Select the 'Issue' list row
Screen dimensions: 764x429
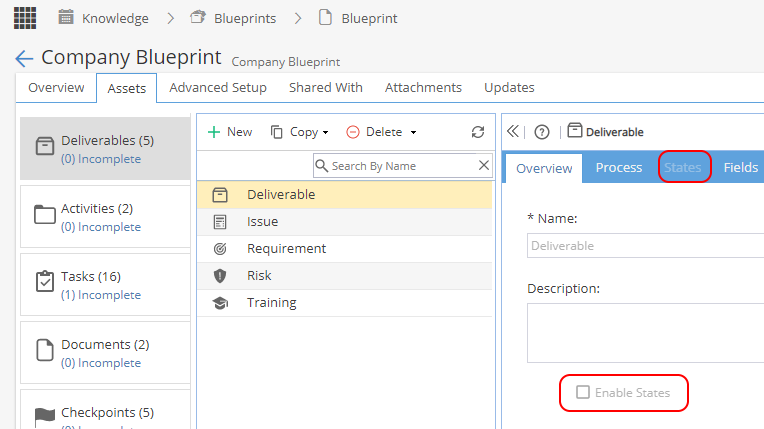[345, 222]
